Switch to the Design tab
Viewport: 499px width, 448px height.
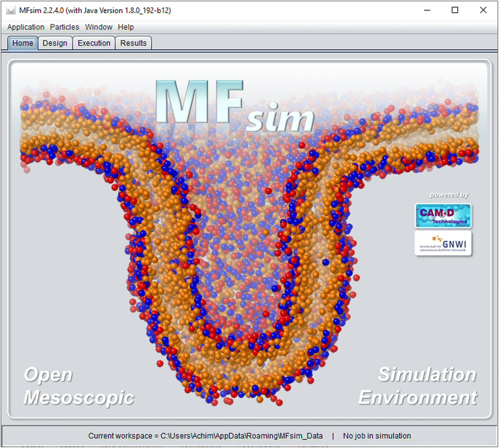tap(55, 43)
